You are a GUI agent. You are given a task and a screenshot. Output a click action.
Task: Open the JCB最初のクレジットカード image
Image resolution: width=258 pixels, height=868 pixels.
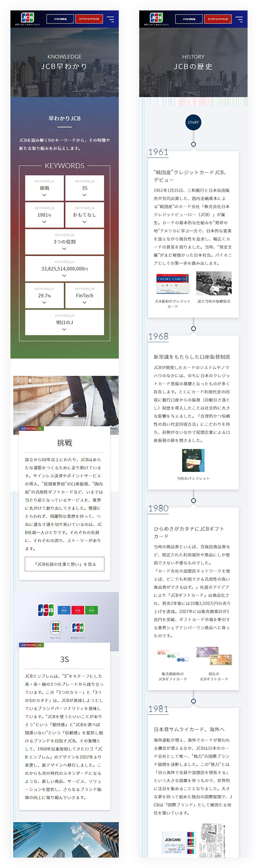pos(173,284)
